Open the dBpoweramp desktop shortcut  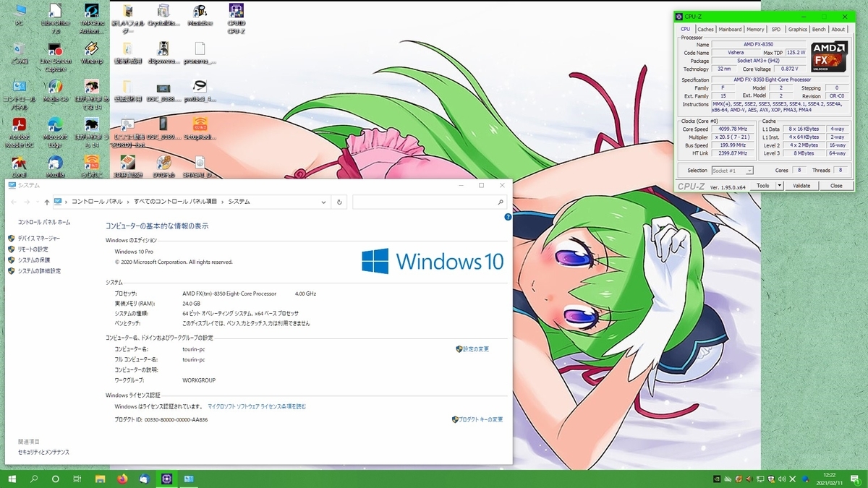pos(163,53)
